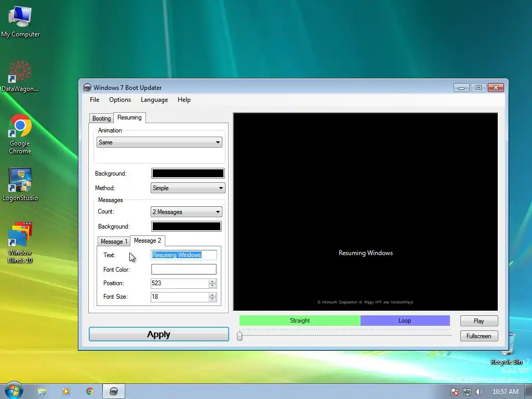
Task: Open Chrome from the taskbar
Action: pyautogui.click(x=89, y=392)
